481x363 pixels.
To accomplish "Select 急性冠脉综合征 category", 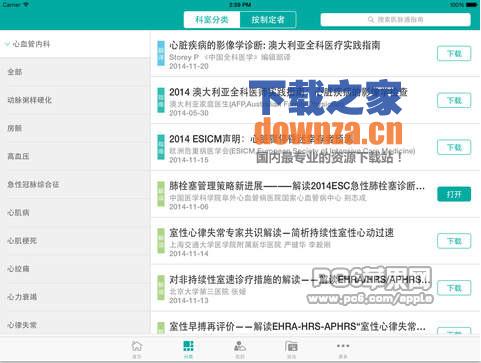I will click(x=75, y=184).
